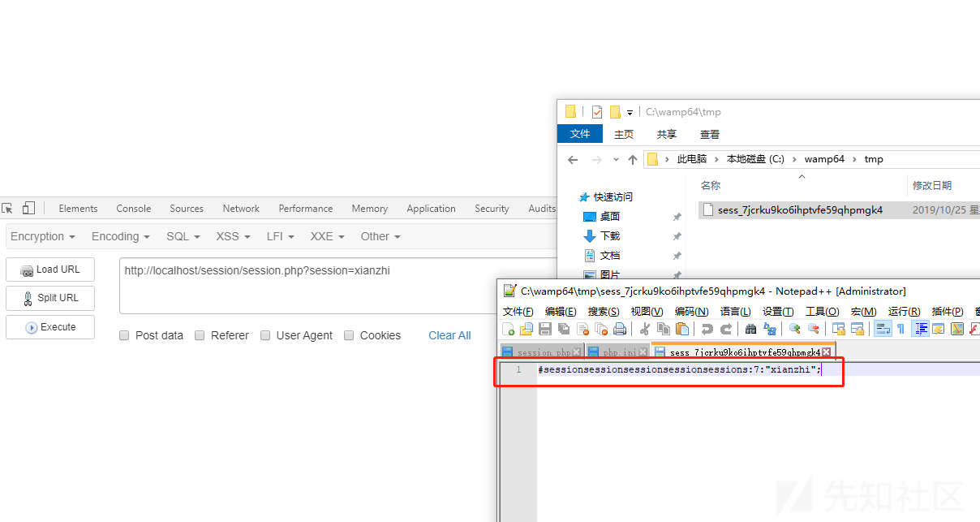Open Find with the binoculars icon
Screen dimensions: 980x522
[x=750, y=329]
